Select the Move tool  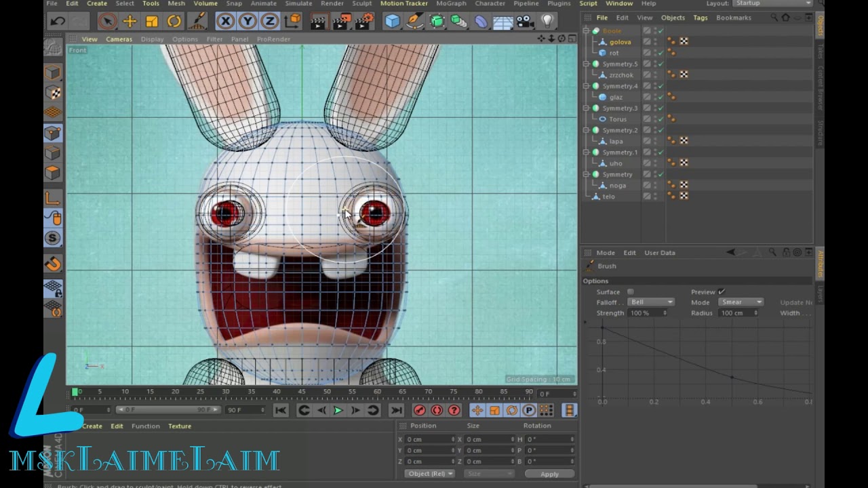click(x=130, y=21)
